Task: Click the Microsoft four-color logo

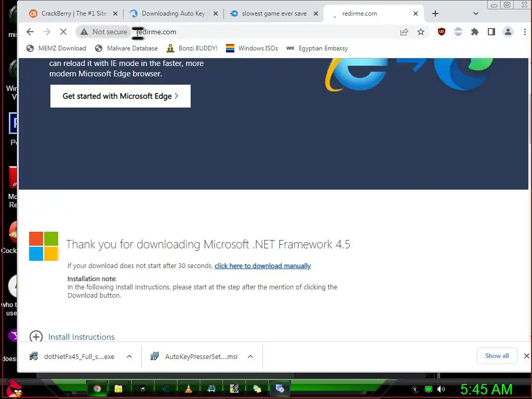Action: (x=44, y=246)
